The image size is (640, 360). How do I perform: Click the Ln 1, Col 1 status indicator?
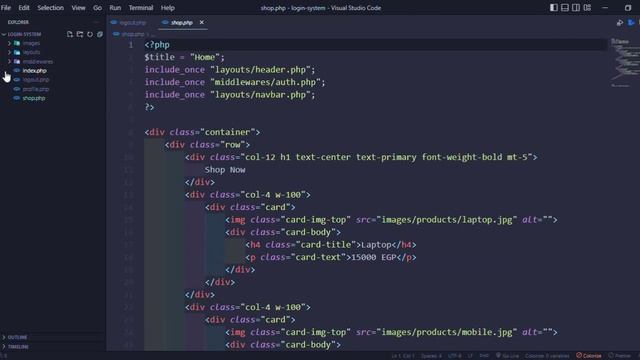click(x=403, y=356)
